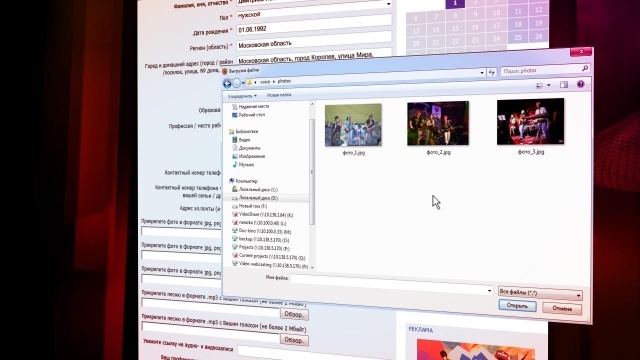Click the refresh button beside address bar
This screenshot has height=360, width=640.
[492, 72]
